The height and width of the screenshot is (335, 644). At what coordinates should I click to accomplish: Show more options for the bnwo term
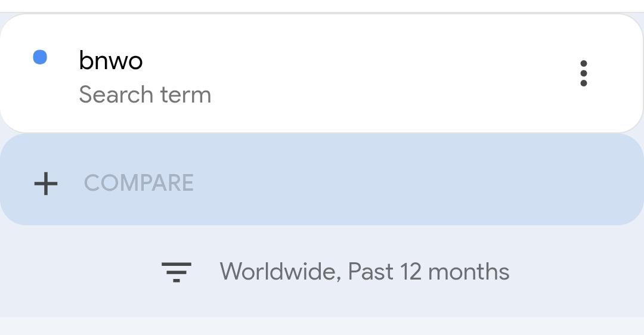[x=583, y=73]
